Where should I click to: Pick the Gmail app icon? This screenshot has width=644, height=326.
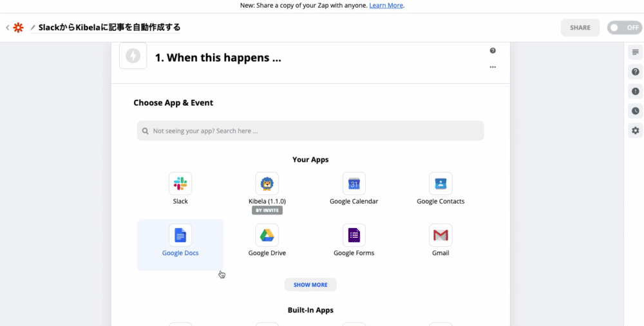pos(440,235)
